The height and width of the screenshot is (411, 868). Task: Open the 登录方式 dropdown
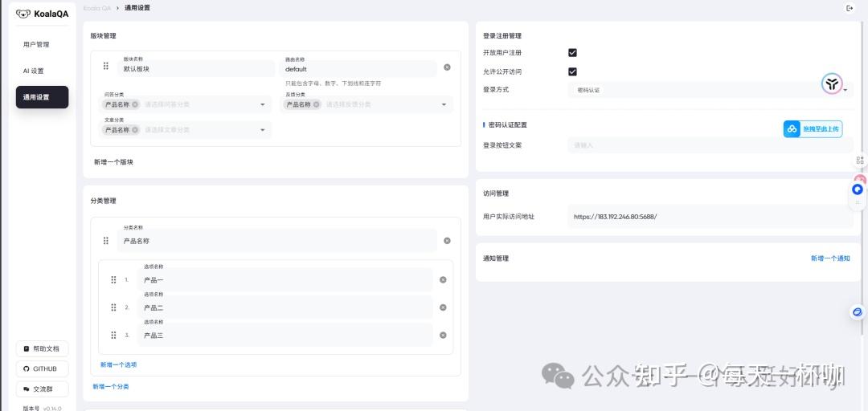coord(710,90)
